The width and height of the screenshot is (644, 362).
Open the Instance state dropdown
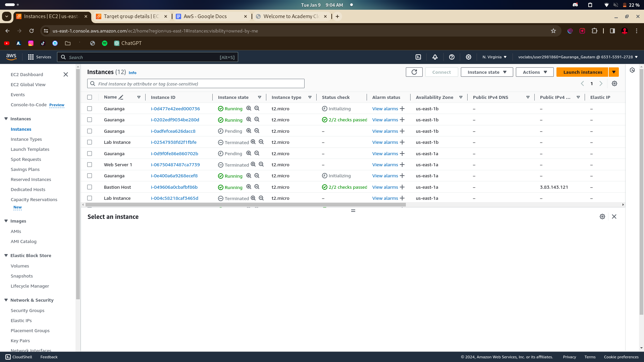coord(487,72)
